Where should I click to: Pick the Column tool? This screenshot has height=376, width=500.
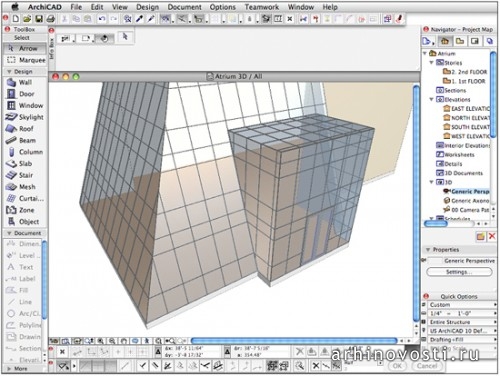[25, 152]
